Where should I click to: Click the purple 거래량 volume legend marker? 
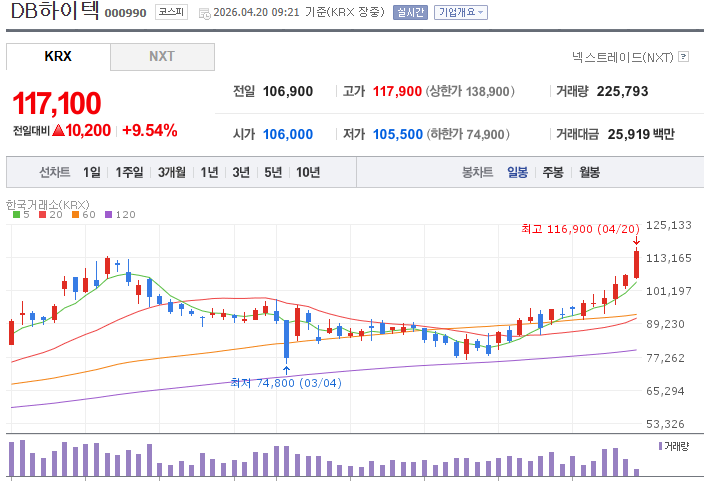pos(660,446)
